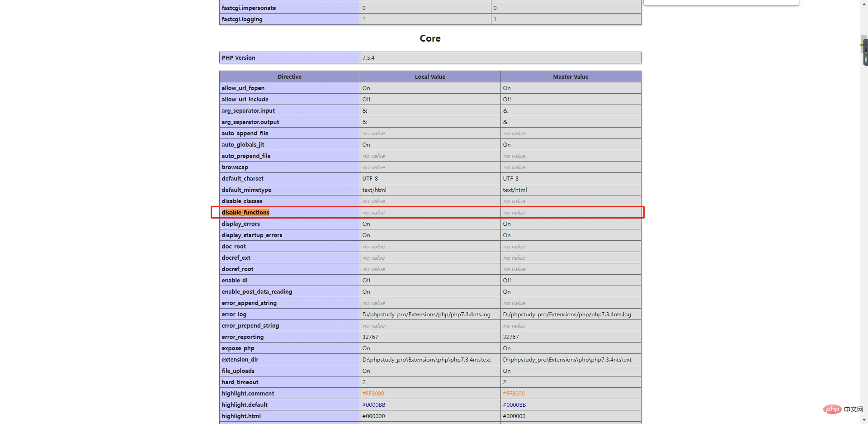The image size is (868, 424).
Task: Select the "PHP Version" label cell
Action: [x=290, y=57]
